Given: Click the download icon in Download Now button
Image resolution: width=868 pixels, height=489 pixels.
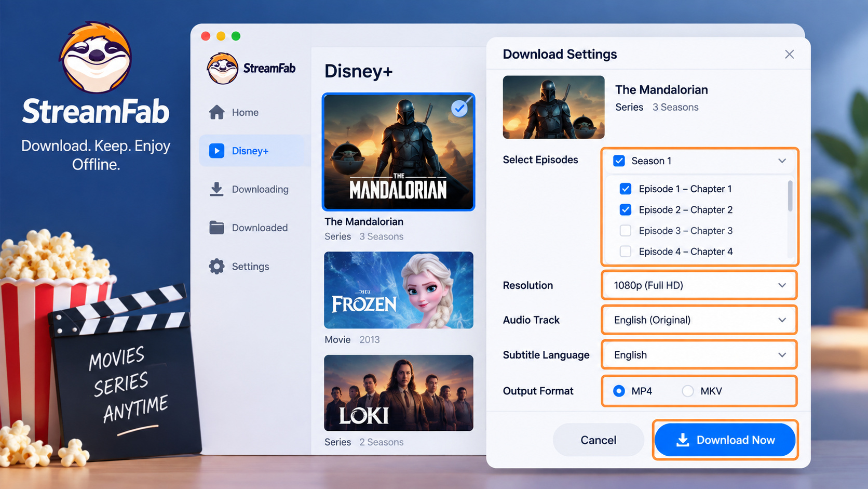Looking at the screenshot, I should [683, 440].
